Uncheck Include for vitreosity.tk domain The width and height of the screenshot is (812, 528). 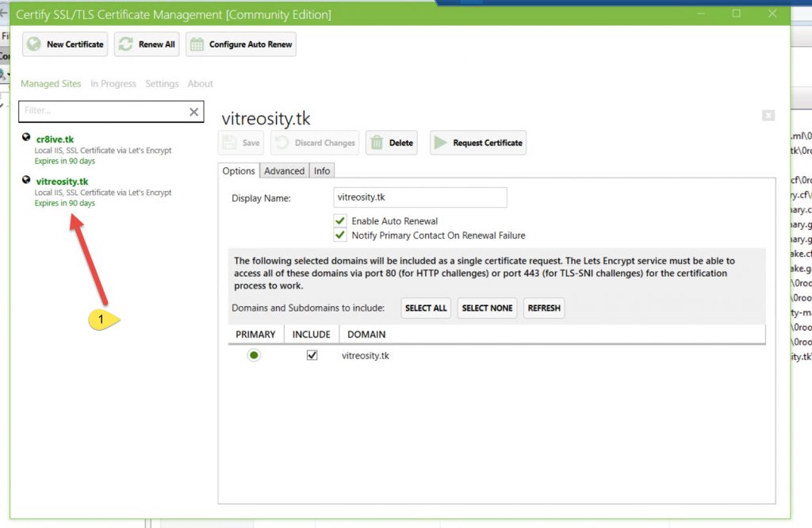(x=312, y=355)
